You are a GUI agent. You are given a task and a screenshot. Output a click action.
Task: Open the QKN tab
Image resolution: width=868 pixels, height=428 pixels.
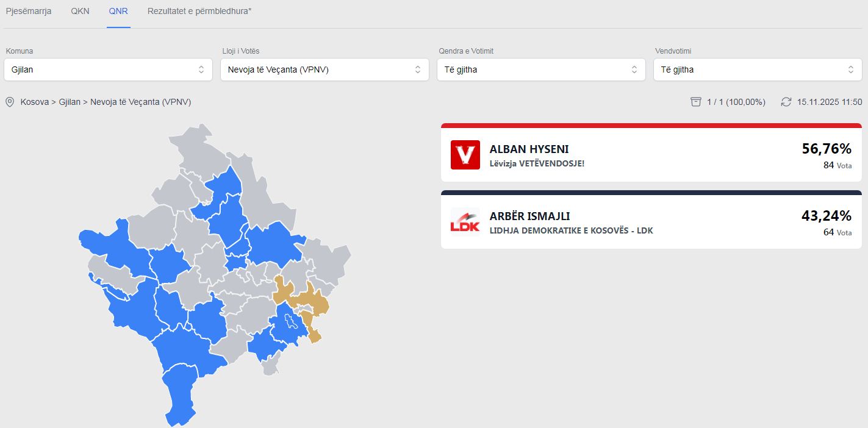click(x=80, y=11)
